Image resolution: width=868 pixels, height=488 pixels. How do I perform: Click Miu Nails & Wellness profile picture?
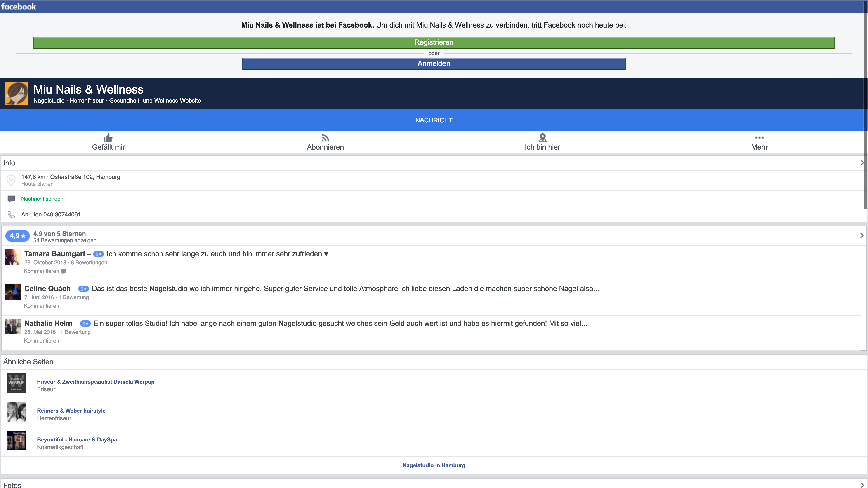tap(17, 94)
